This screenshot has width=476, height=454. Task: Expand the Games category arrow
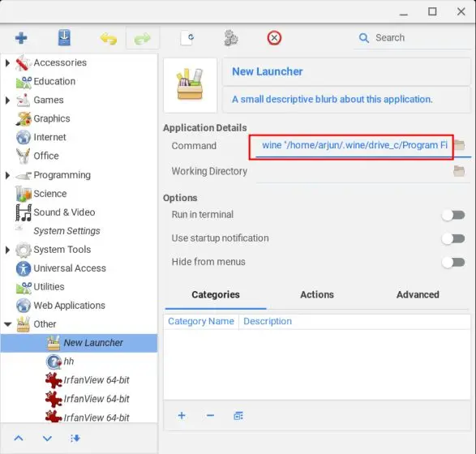7,101
